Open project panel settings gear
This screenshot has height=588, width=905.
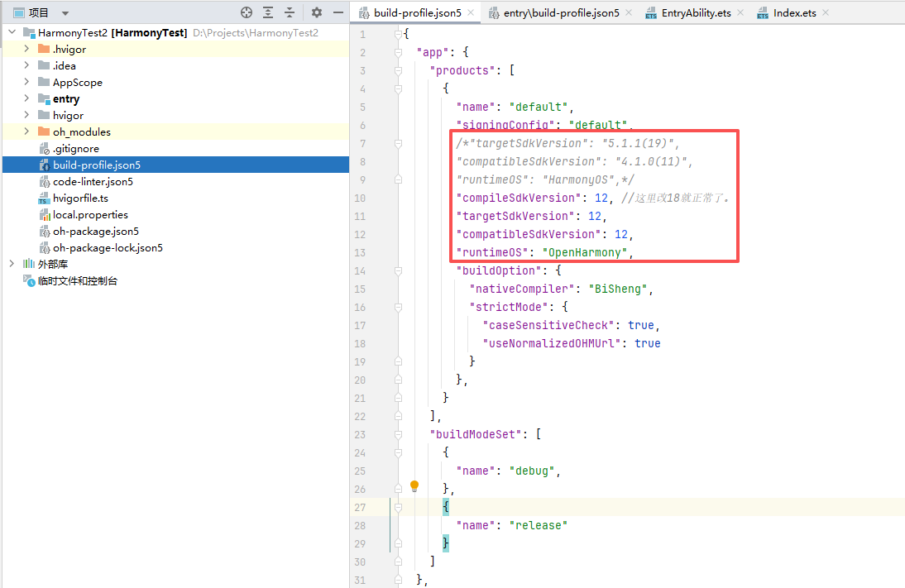tap(316, 12)
